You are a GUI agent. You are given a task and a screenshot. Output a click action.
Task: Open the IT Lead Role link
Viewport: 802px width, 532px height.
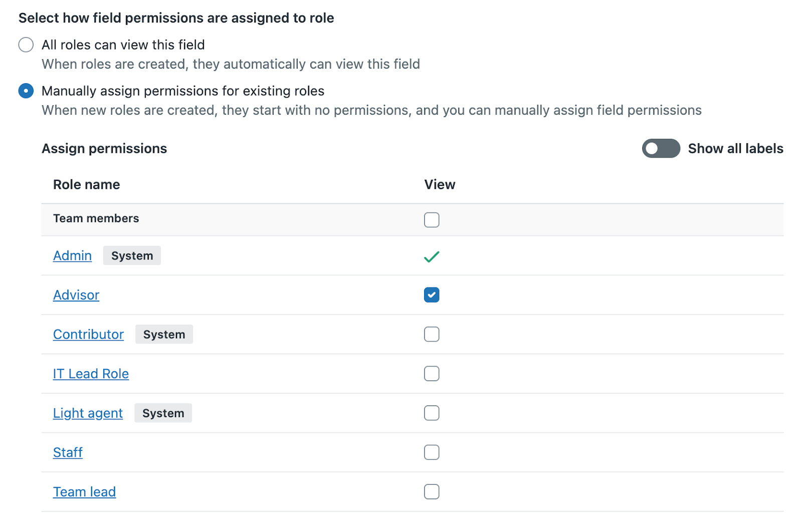pos(91,374)
